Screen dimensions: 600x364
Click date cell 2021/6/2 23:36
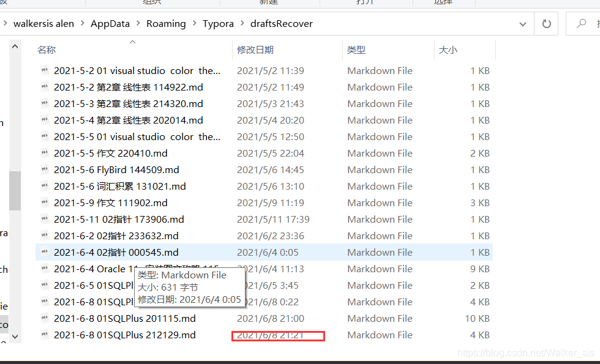(x=271, y=236)
